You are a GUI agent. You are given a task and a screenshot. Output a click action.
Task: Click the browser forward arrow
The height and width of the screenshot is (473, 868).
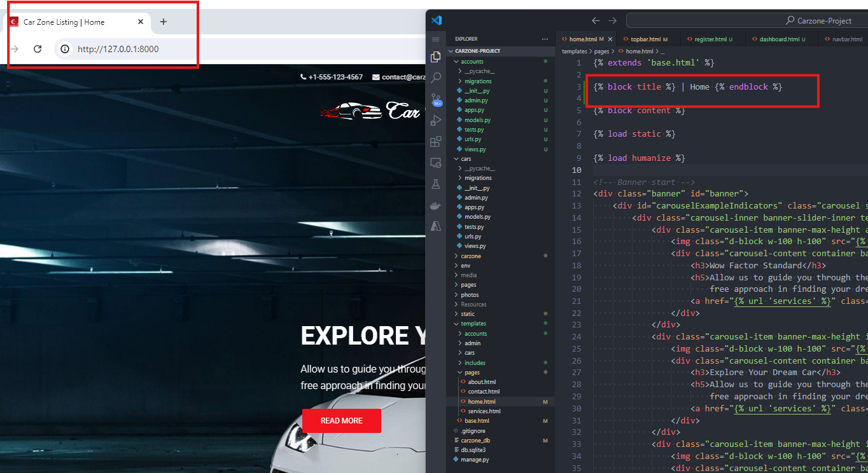coord(14,49)
